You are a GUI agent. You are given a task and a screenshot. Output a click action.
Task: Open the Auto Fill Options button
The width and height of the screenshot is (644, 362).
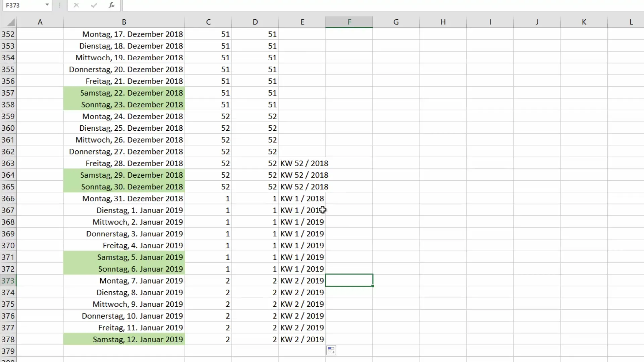[331, 351]
